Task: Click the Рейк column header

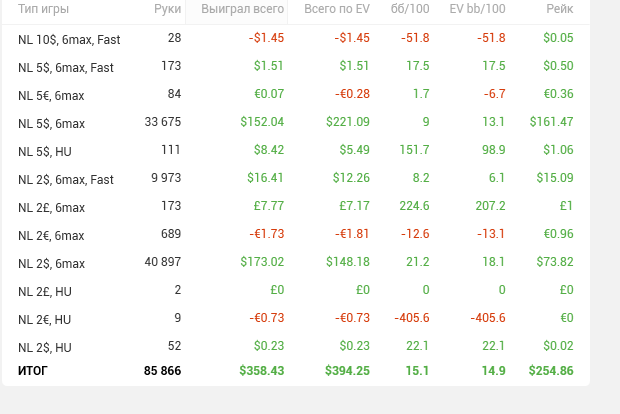Action: coord(560,9)
